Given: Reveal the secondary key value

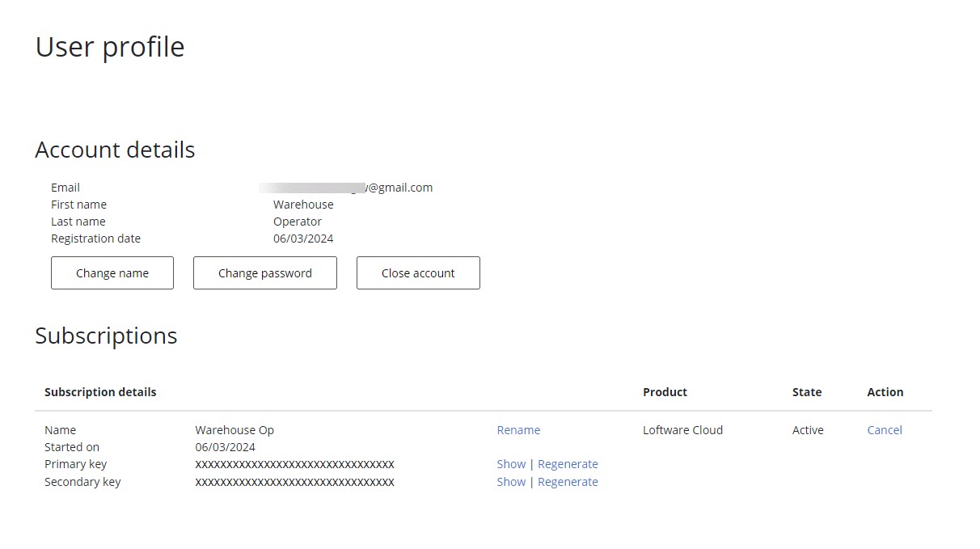Looking at the screenshot, I should [511, 482].
